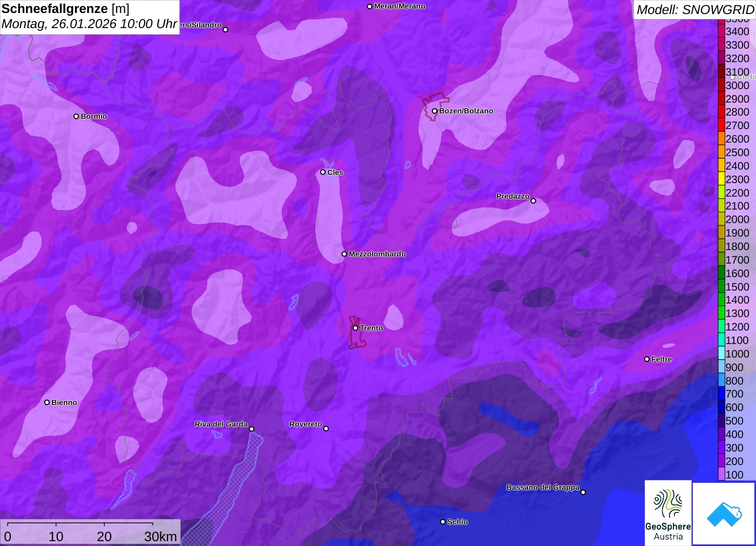Viewport: 756px width, 546px height.
Task: Pick the green 1500 m legend swatch
Action: pyautogui.click(x=721, y=287)
